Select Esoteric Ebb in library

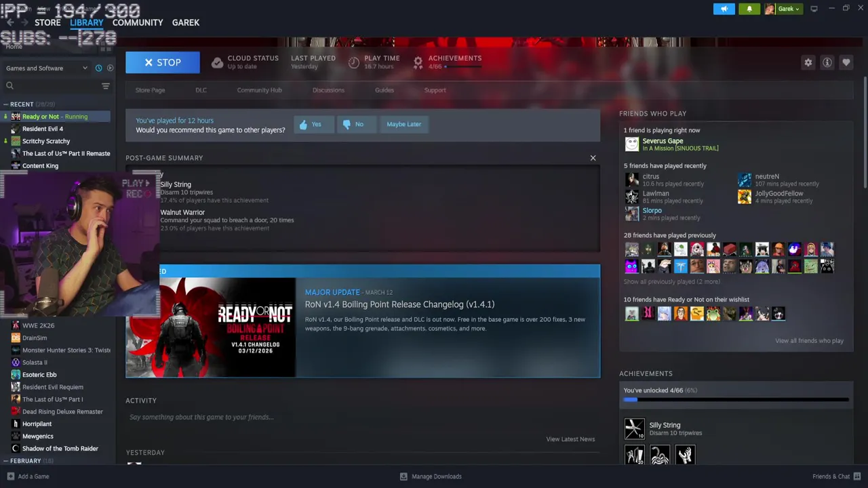click(x=39, y=374)
